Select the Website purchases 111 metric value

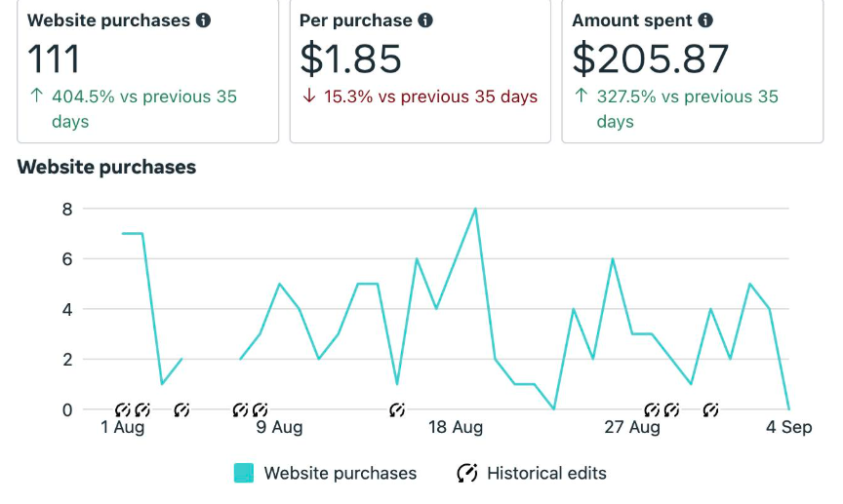pyautogui.click(x=54, y=59)
